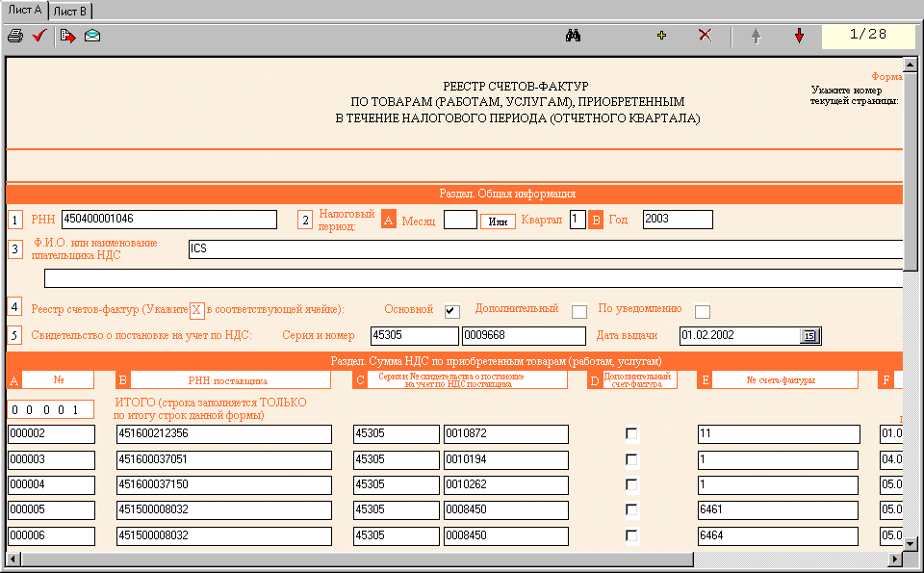Add a page with the yellow plus icon

(661, 37)
